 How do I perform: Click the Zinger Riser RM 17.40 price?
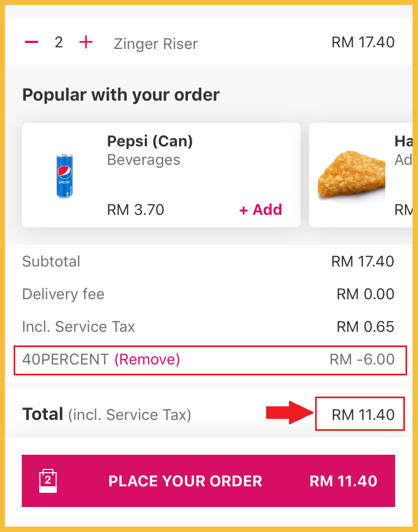(362, 42)
